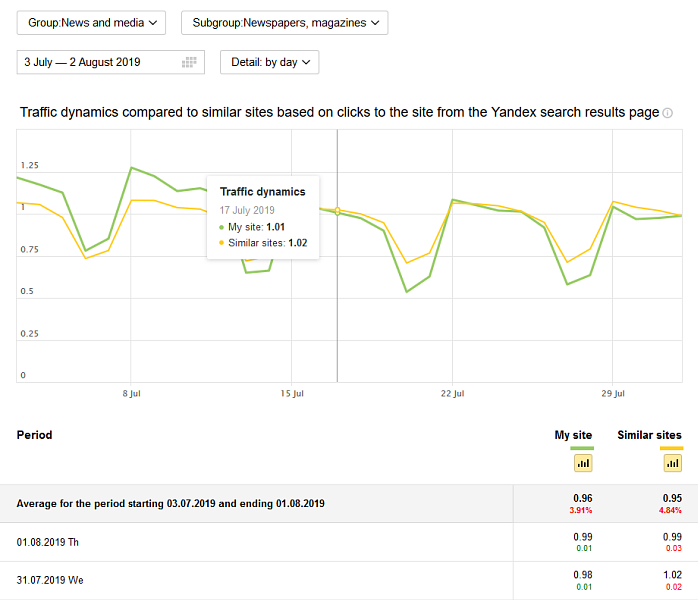Click the chart title about Traffic dynamics

339,112
